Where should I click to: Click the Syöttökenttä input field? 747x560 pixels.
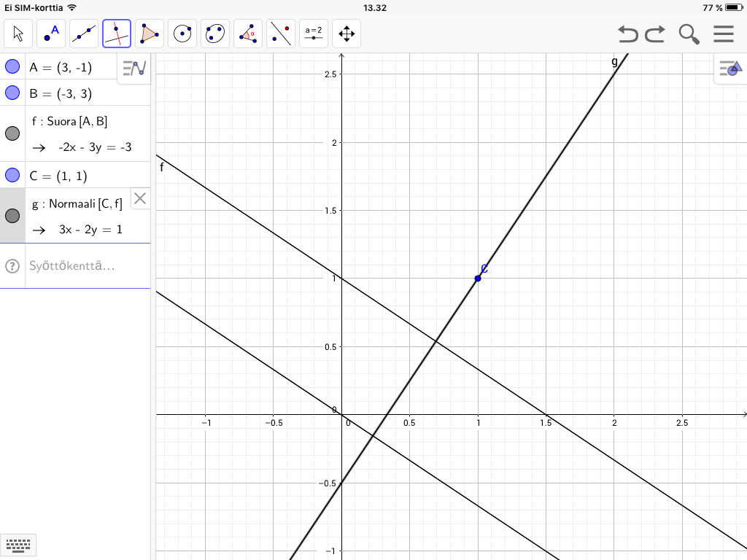coord(80,265)
